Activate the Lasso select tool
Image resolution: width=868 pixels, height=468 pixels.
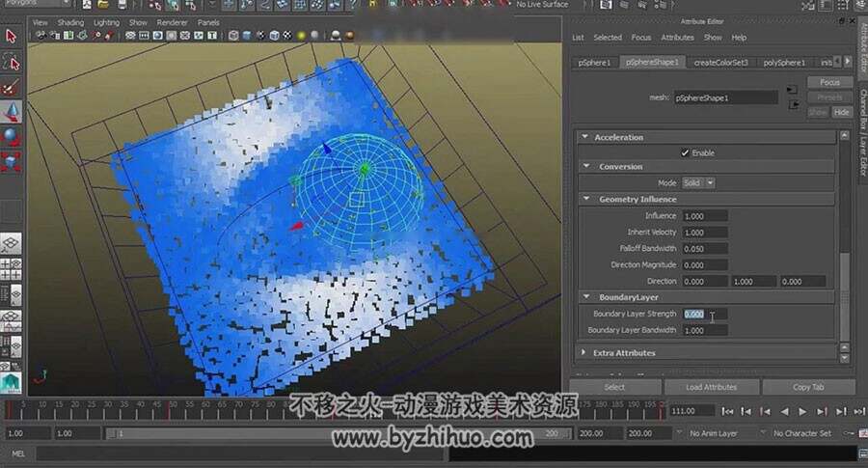coord(11,62)
